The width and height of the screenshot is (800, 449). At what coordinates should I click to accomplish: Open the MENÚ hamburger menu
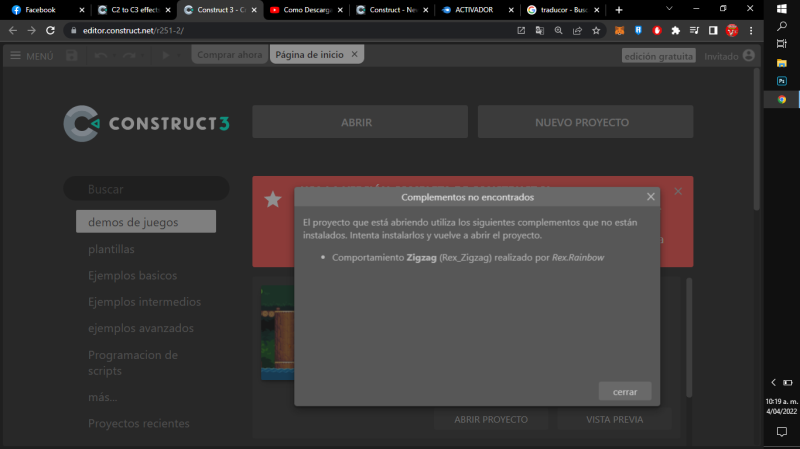click(x=32, y=56)
